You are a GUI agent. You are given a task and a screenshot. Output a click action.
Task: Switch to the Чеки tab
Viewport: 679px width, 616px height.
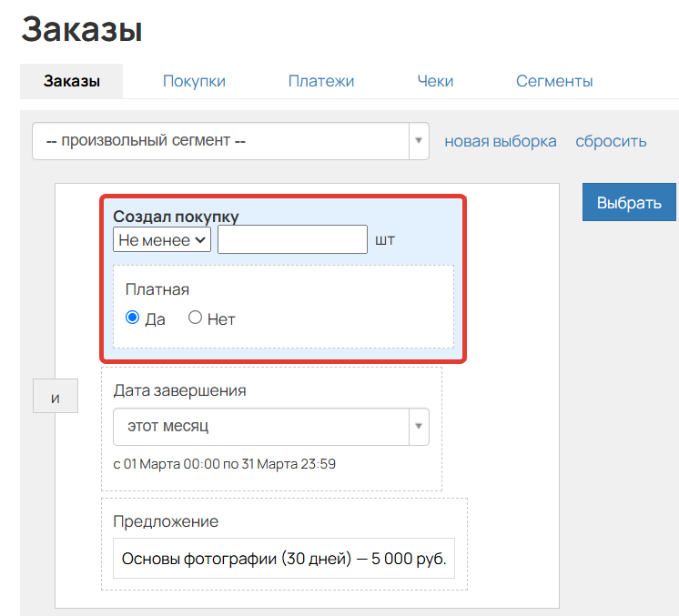[435, 81]
